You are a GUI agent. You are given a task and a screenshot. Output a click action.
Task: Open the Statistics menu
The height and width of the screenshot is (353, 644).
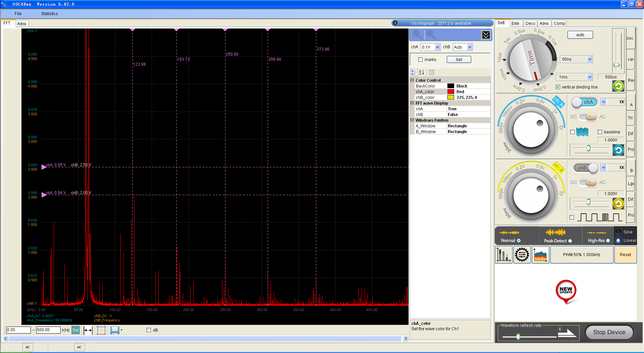coord(49,14)
